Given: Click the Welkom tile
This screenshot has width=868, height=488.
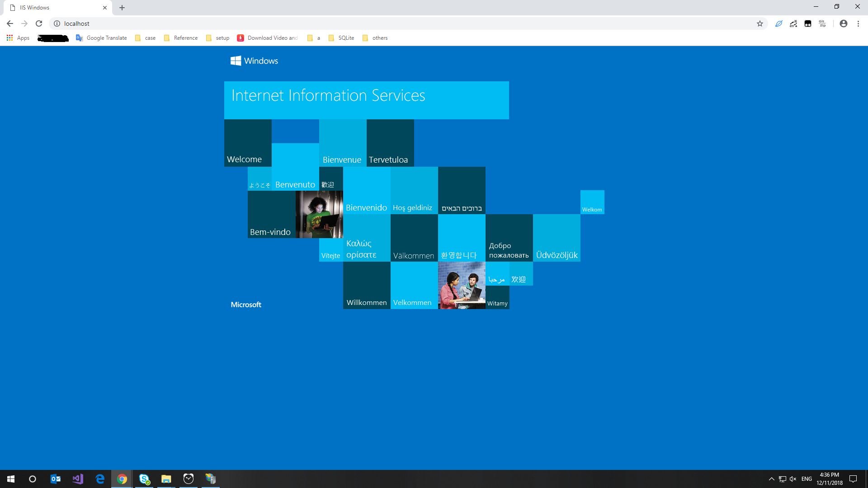Looking at the screenshot, I should pos(592,202).
